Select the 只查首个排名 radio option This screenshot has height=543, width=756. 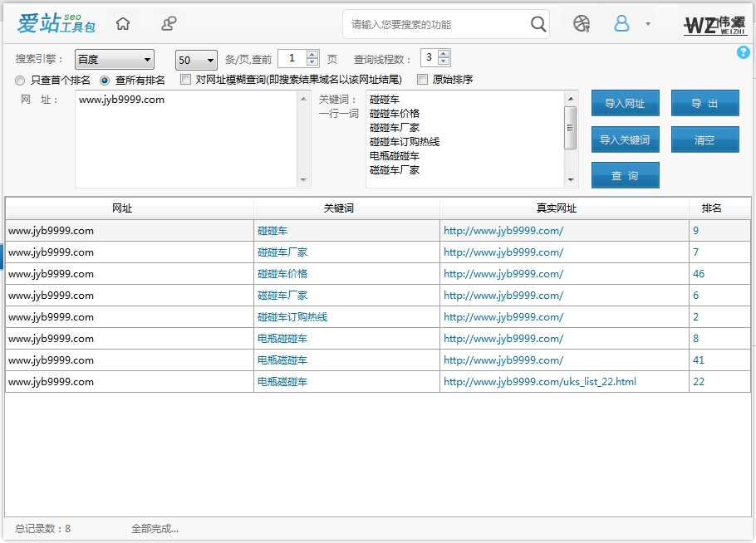[19, 80]
